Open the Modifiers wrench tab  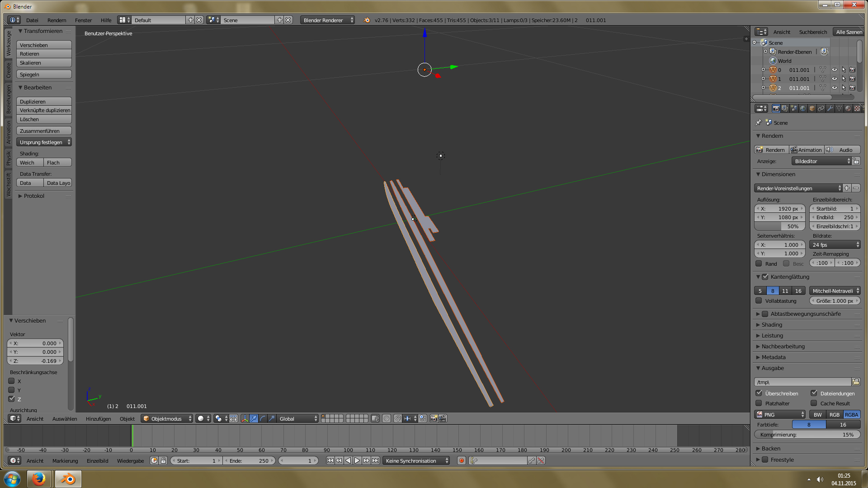pyautogui.click(x=830, y=108)
